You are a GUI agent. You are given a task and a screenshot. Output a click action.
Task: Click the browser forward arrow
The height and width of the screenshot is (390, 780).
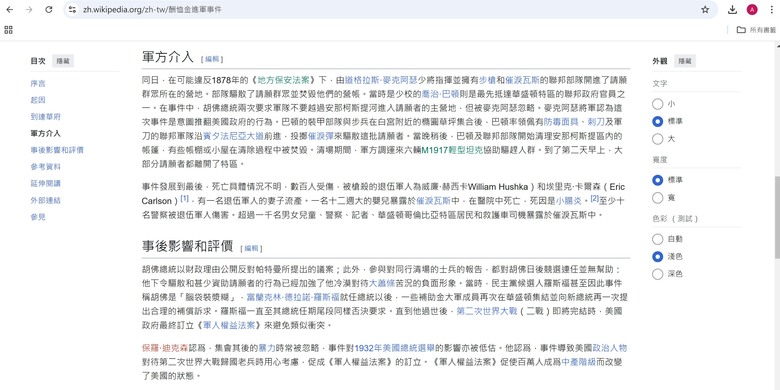[29, 9]
